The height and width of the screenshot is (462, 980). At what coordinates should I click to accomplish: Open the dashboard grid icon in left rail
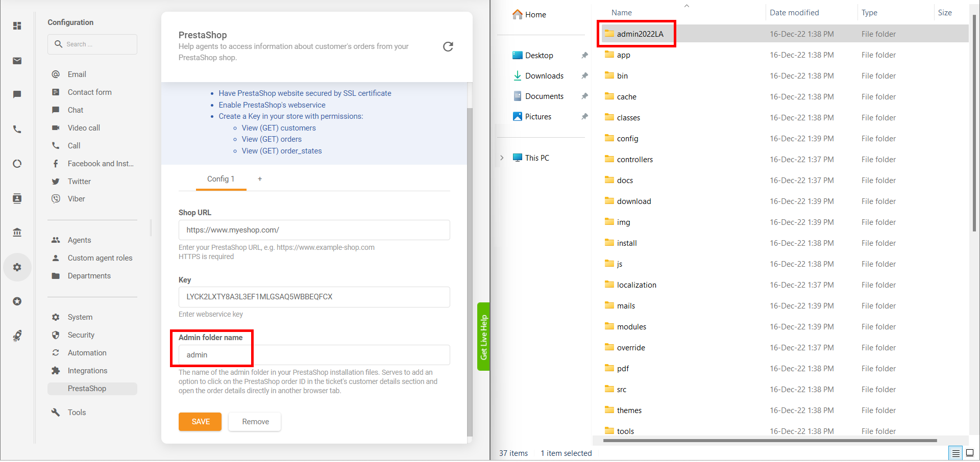[x=17, y=25]
